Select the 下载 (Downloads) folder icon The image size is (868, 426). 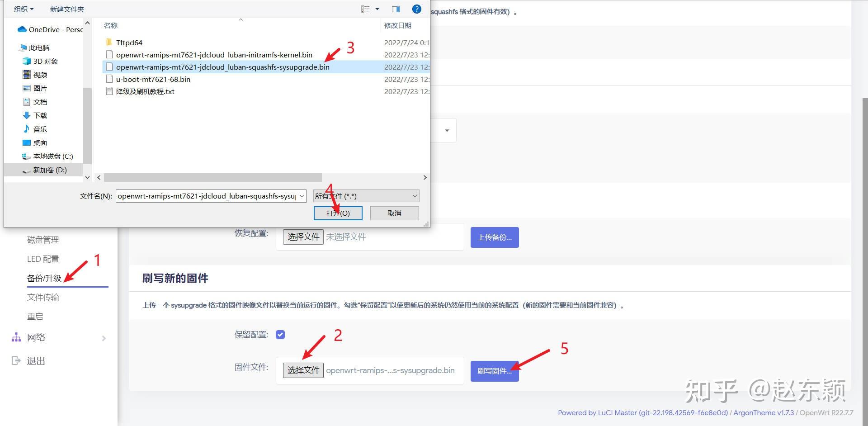[x=26, y=115]
